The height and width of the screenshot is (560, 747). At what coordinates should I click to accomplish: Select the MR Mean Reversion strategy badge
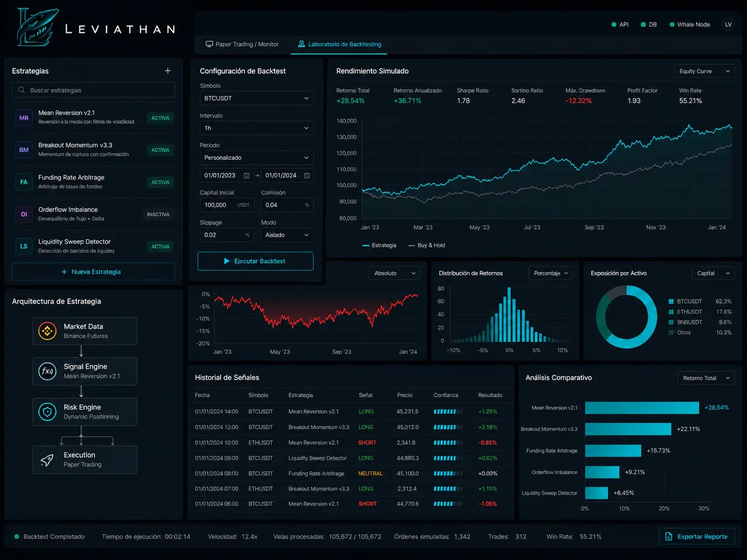(x=24, y=118)
